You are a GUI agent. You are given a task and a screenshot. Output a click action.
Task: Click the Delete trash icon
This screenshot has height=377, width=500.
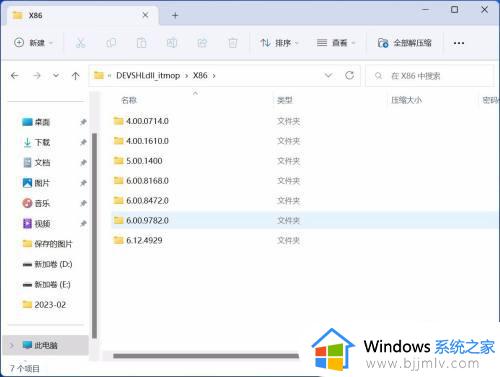click(x=233, y=43)
